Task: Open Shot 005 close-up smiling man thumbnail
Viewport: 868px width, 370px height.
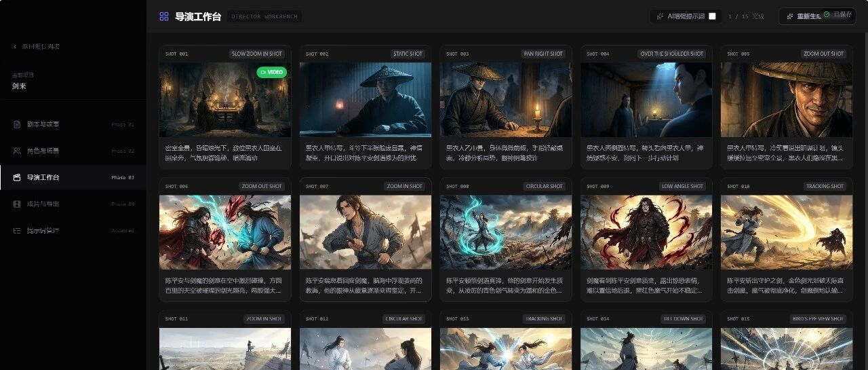Action: 787,100
